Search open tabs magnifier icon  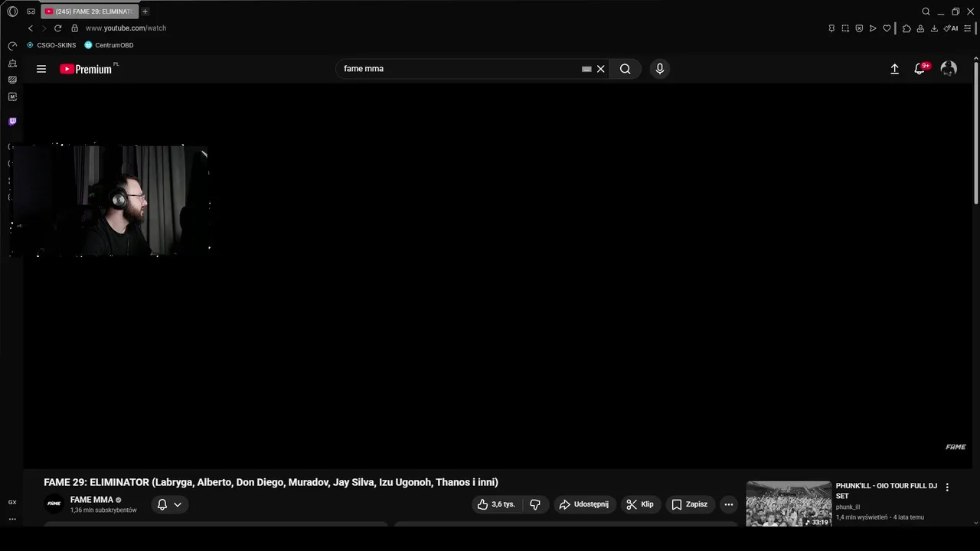coord(926,11)
